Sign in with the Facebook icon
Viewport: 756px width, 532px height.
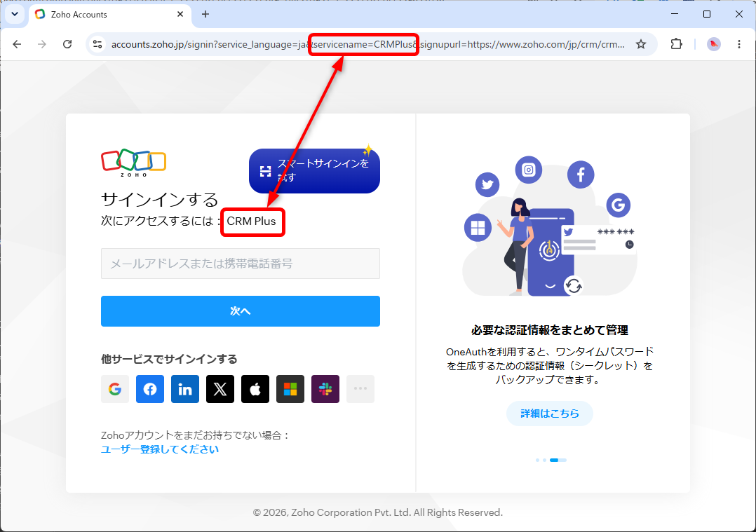[150, 389]
